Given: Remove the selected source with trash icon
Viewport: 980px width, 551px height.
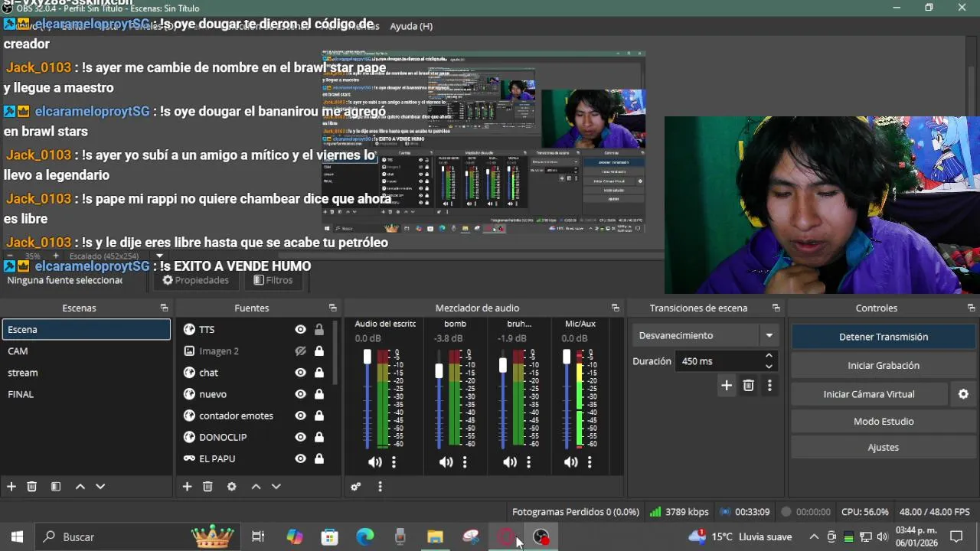Looking at the screenshot, I should [x=207, y=487].
